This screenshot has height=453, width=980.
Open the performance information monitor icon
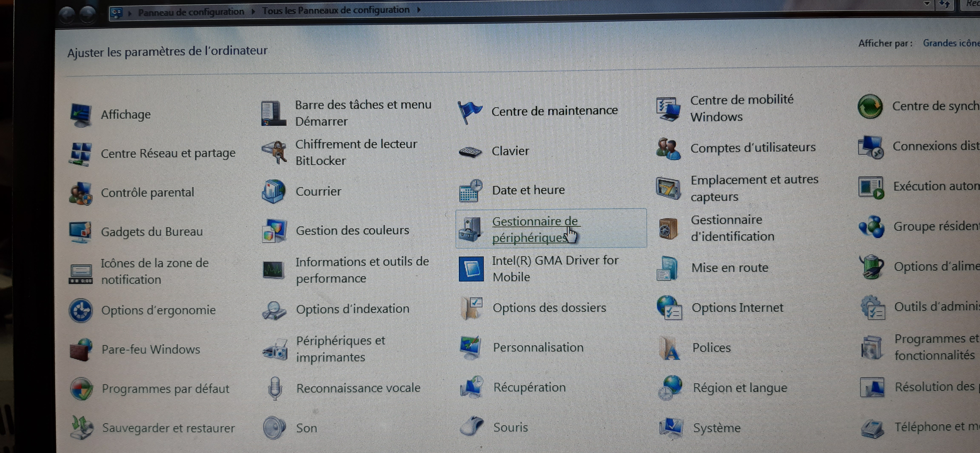(x=274, y=270)
